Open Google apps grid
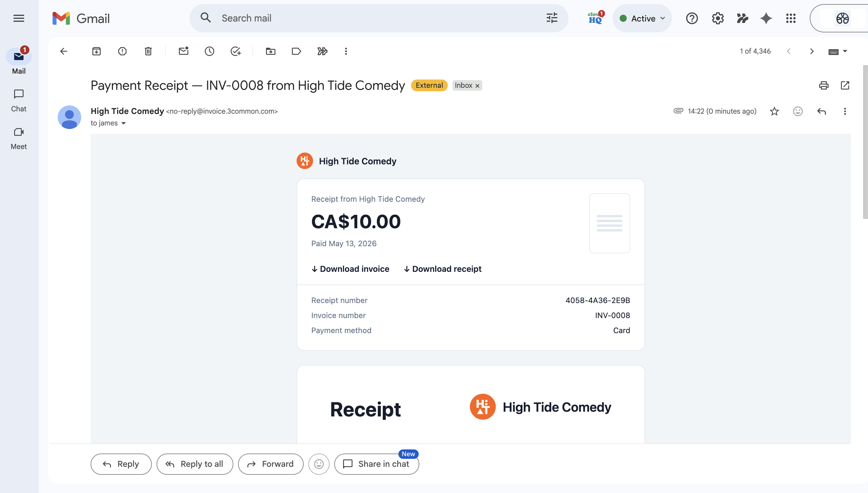Image resolution: width=868 pixels, height=493 pixels. tap(791, 18)
